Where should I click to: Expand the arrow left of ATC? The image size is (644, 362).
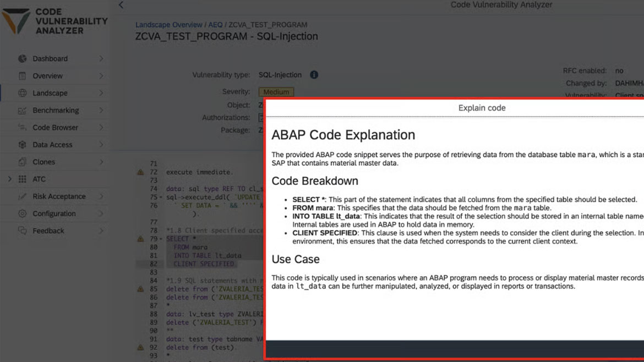point(9,179)
